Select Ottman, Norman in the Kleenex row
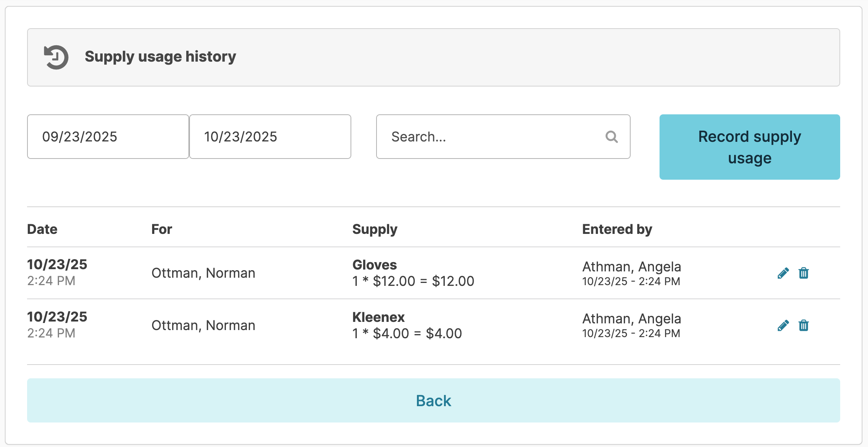 (x=203, y=325)
